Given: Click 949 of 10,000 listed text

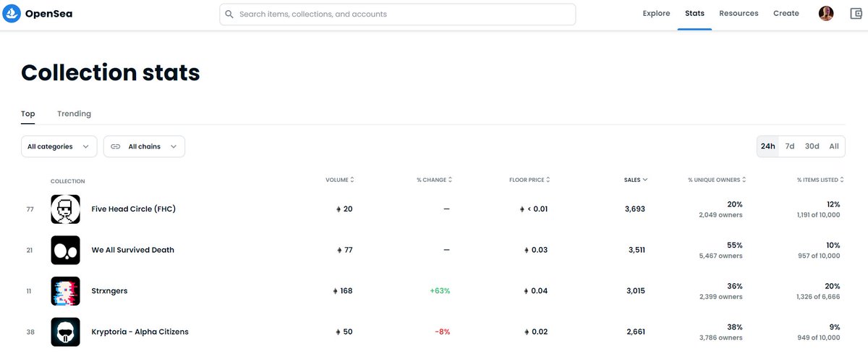Looking at the screenshot, I should coord(817,338).
